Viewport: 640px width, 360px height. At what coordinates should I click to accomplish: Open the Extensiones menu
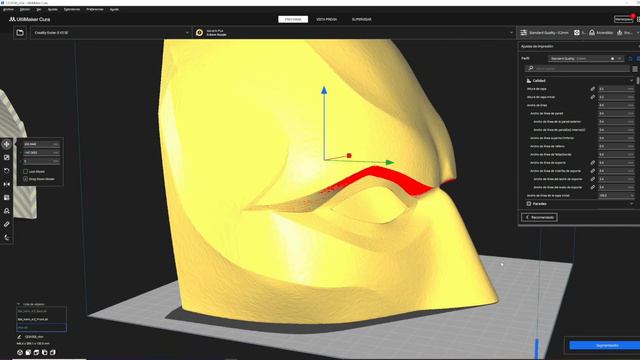(72, 9)
